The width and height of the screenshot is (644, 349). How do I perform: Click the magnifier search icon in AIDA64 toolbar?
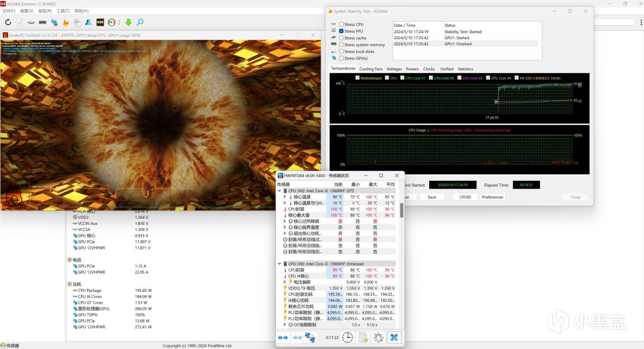click(x=140, y=22)
